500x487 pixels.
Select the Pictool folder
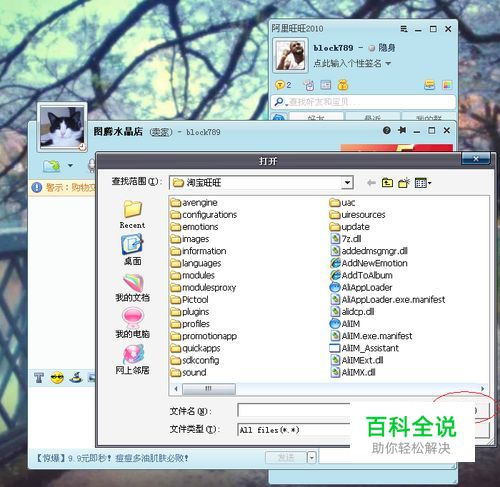tap(189, 300)
